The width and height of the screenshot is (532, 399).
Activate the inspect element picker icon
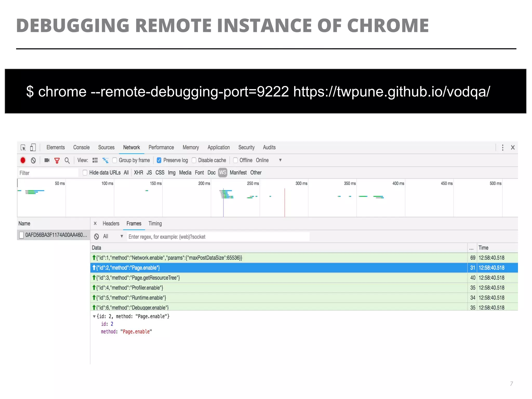(23, 148)
